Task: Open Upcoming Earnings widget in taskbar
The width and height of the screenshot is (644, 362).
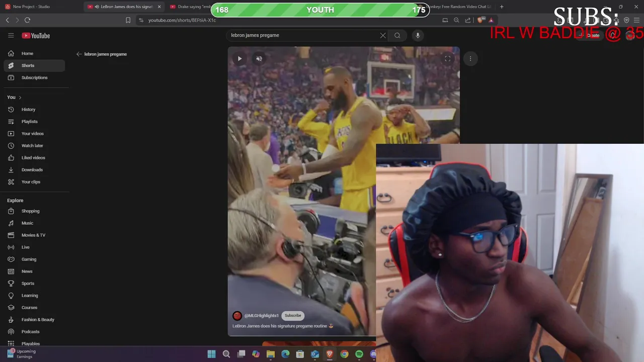Action: tap(21, 354)
